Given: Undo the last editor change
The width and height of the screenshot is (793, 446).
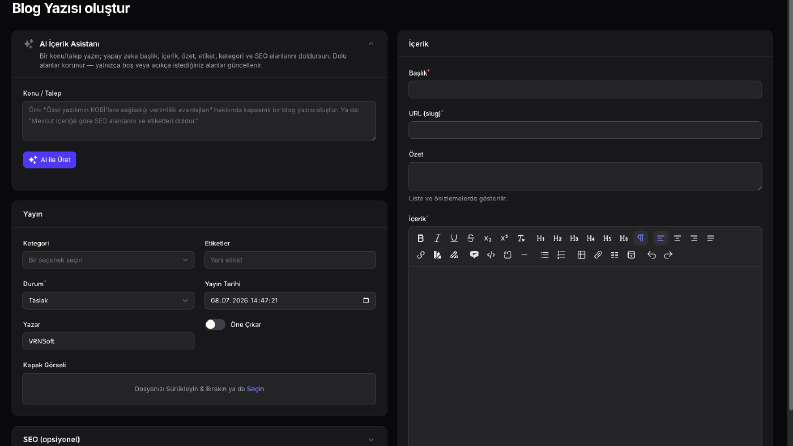Looking at the screenshot, I should click(651, 255).
